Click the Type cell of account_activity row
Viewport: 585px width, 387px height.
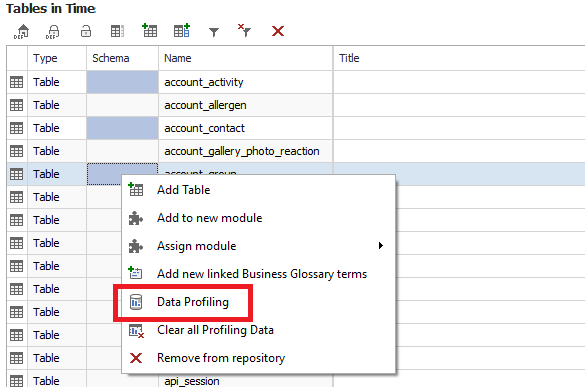[x=57, y=82]
